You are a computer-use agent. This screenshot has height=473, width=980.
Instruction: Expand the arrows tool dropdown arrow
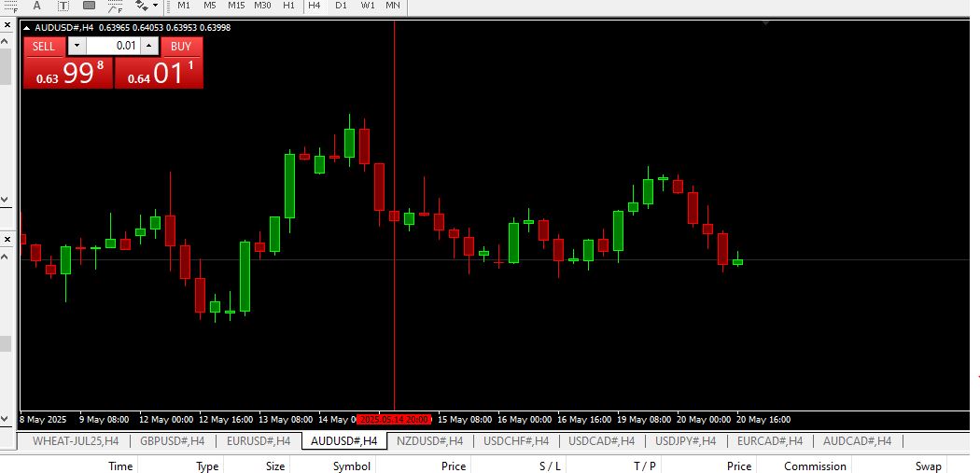tap(155, 6)
